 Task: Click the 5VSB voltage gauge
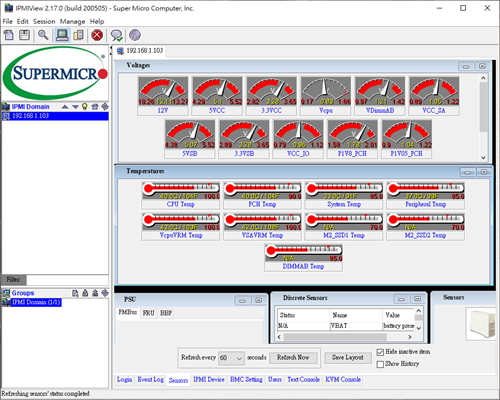pyautogui.click(x=190, y=139)
